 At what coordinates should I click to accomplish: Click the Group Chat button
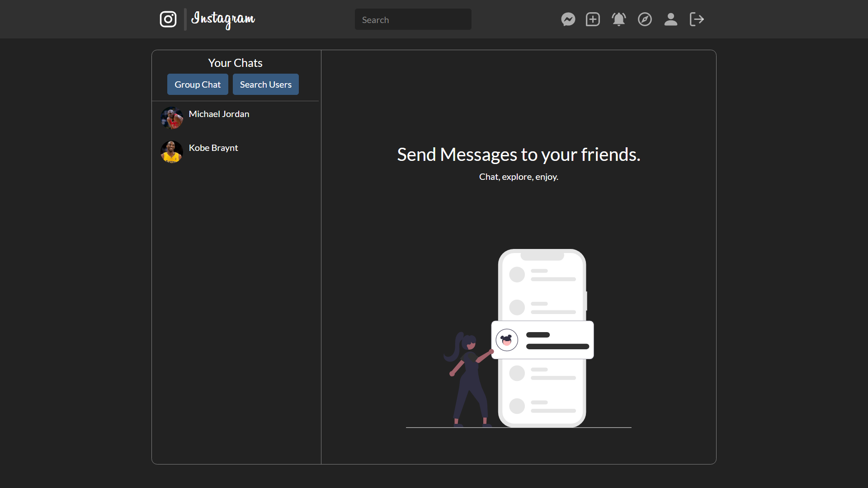pyautogui.click(x=198, y=84)
